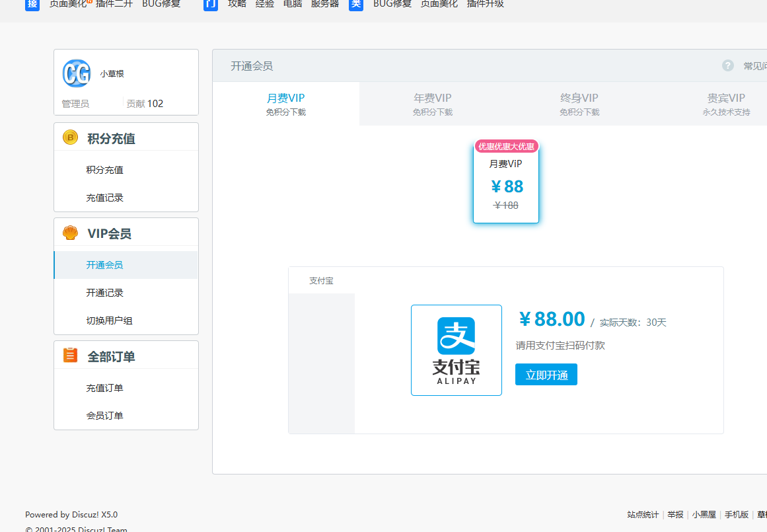This screenshot has height=532, width=767.
Task: Click the gray question mark help icon
Action: (728, 65)
